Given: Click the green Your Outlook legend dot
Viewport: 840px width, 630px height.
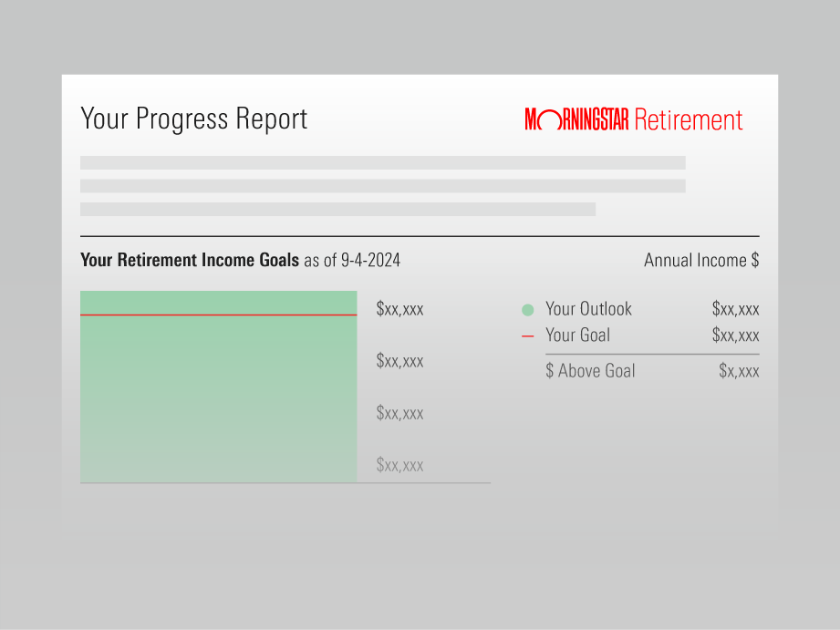Looking at the screenshot, I should [527, 310].
